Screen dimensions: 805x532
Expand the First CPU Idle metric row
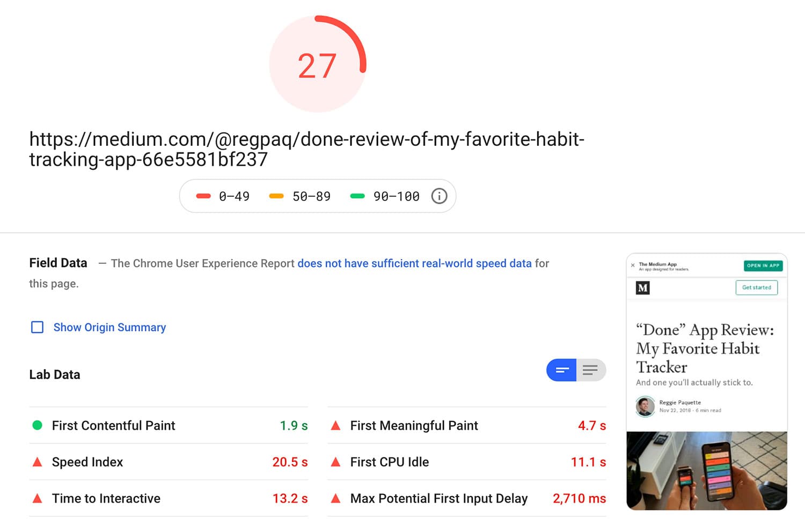(x=467, y=462)
